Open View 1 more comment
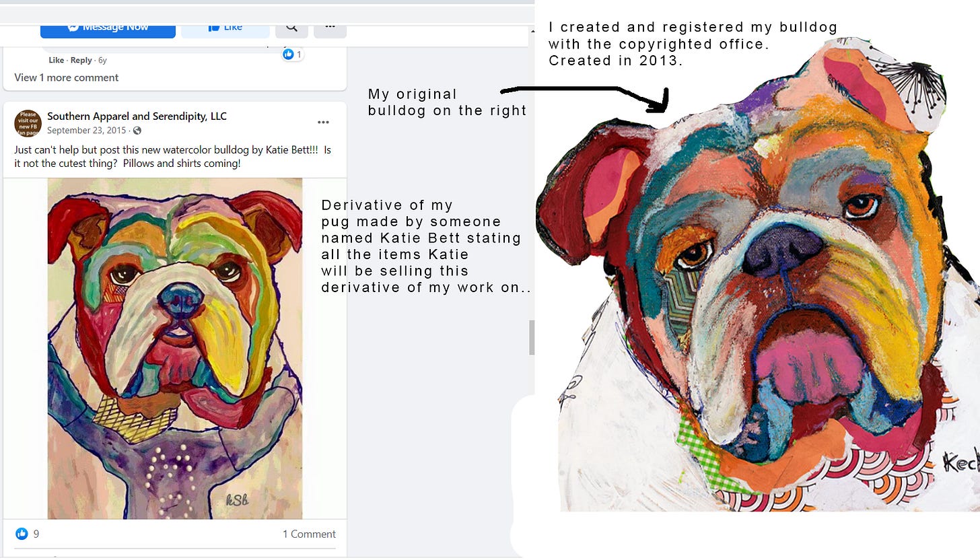 [66, 77]
